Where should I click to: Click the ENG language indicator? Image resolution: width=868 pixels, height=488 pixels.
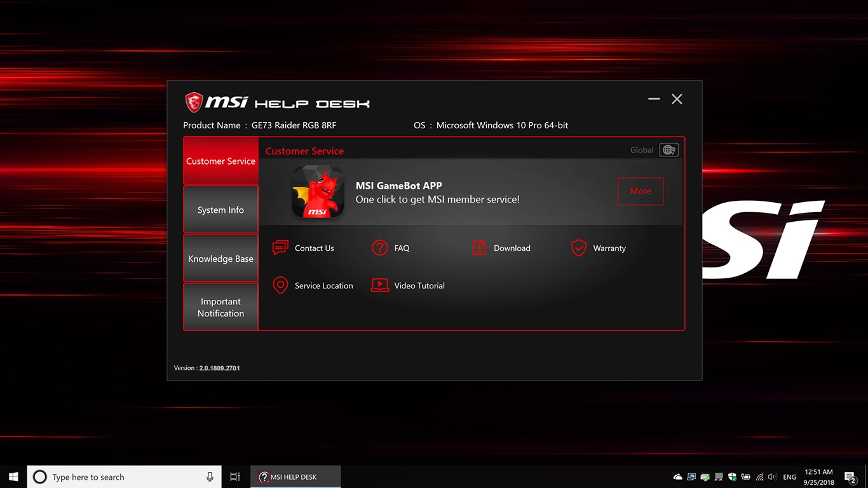click(x=789, y=477)
